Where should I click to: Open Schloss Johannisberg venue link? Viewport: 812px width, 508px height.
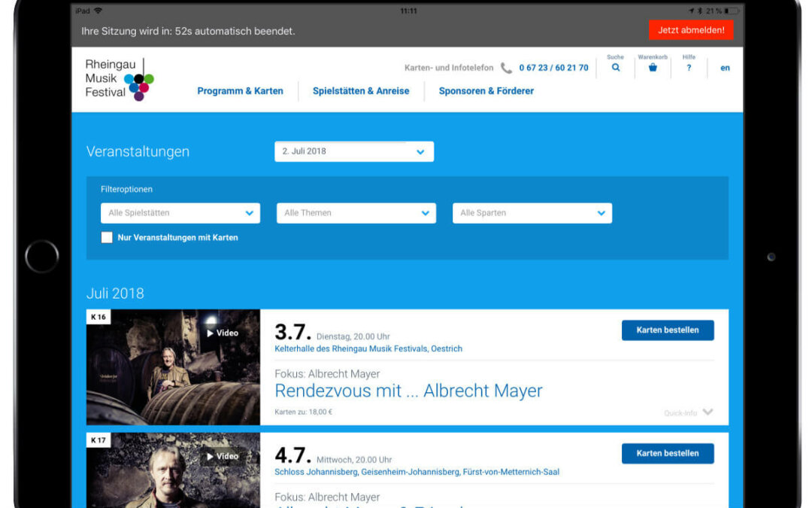(x=417, y=472)
